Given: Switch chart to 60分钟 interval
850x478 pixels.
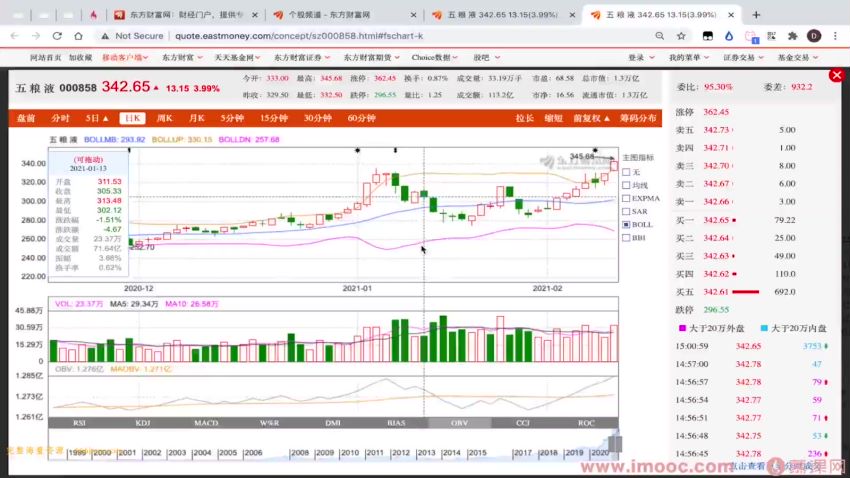Looking at the screenshot, I should coord(362,118).
